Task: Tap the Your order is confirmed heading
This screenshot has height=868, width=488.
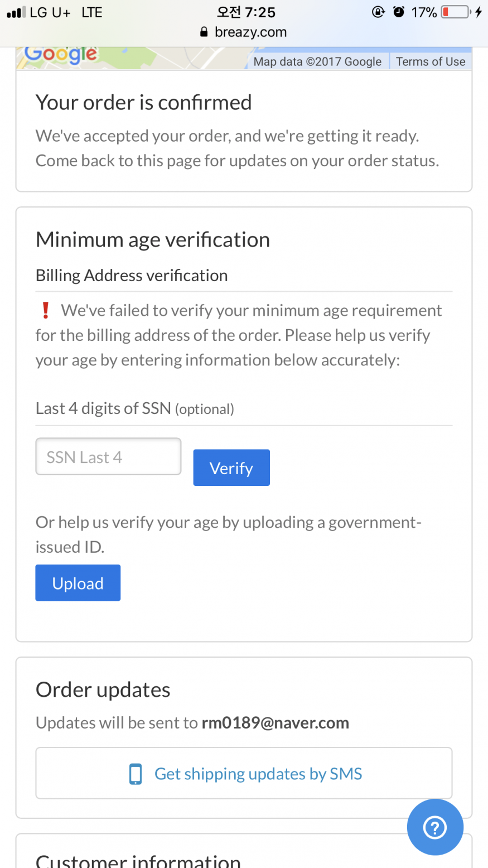Action: tap(144, 103)
